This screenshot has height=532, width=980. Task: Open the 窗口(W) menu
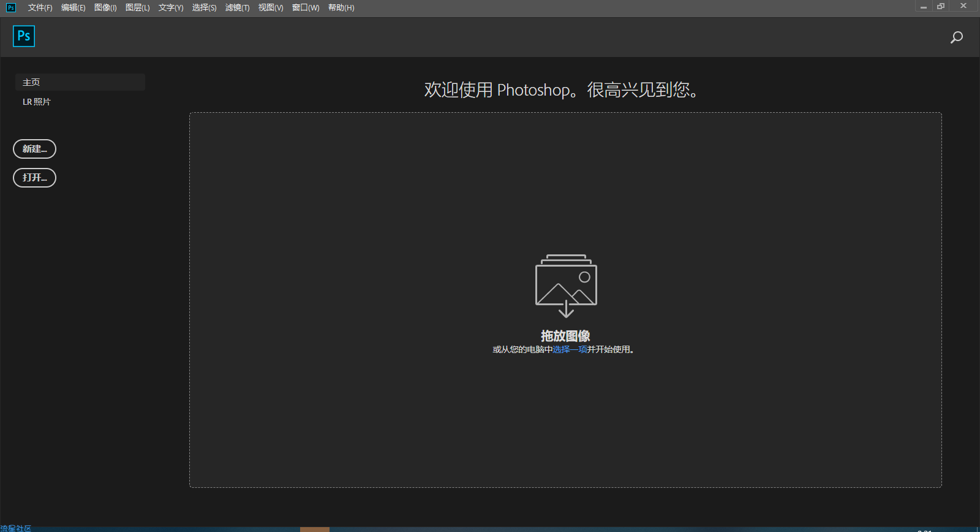point(306,8)
